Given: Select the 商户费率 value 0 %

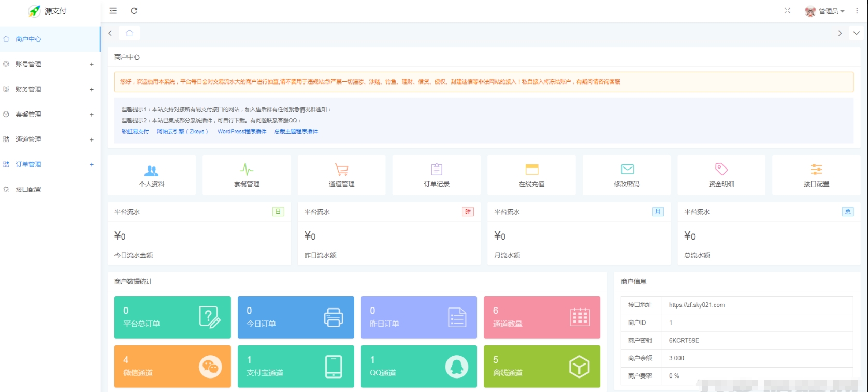Looking at the screenshot, I should pos(674,376).
